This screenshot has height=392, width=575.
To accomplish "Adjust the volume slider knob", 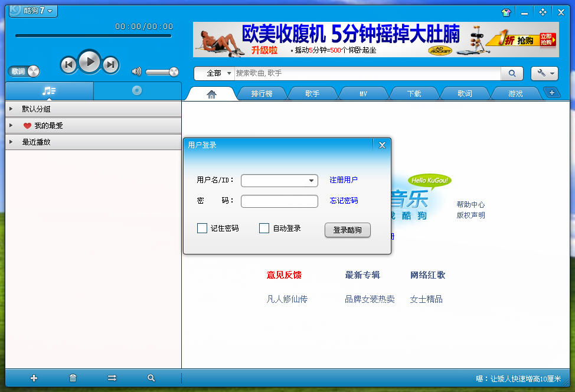I will 174,72.
